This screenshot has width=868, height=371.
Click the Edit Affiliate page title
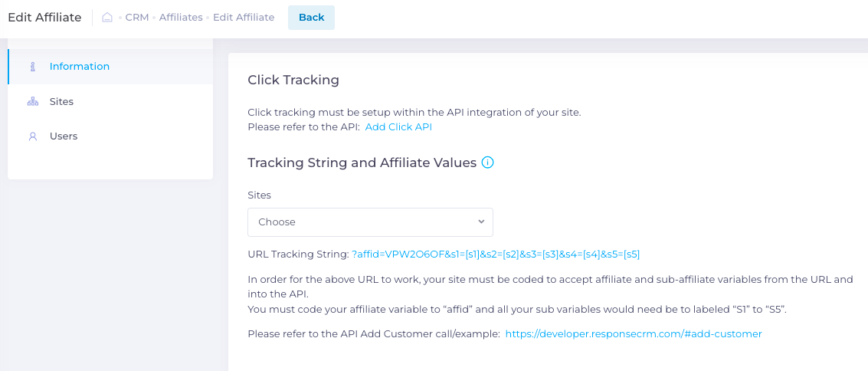click(x=45, y=17)
